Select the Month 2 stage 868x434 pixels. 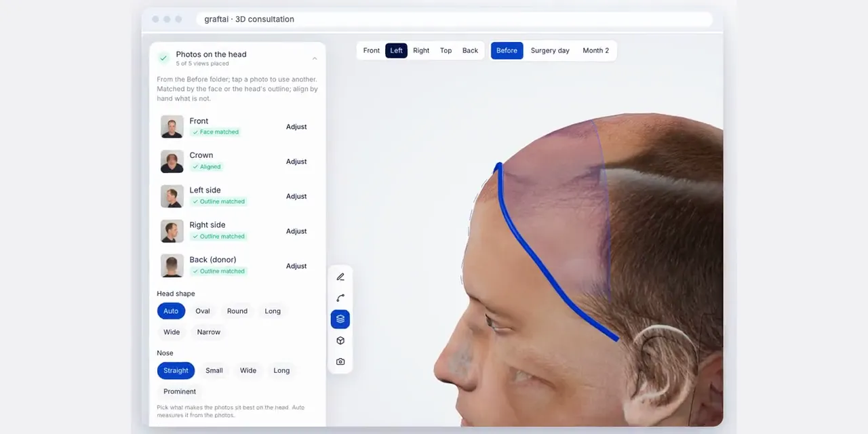[595, 50]
